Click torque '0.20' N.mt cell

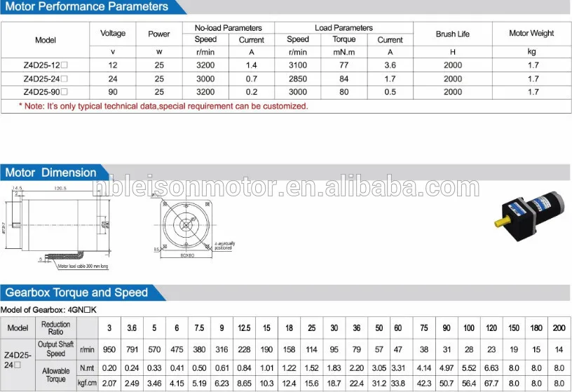tap(109, 368)
